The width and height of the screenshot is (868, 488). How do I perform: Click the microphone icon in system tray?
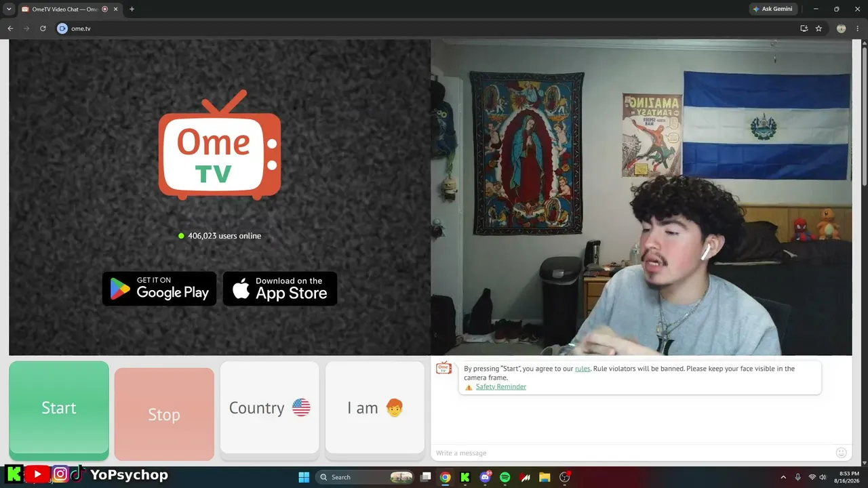coord(798,477)
